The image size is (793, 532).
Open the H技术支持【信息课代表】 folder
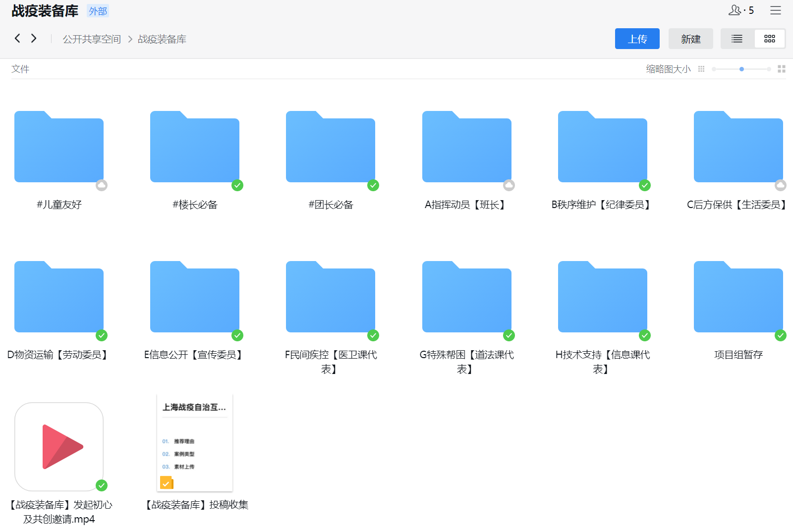point(603,297)
